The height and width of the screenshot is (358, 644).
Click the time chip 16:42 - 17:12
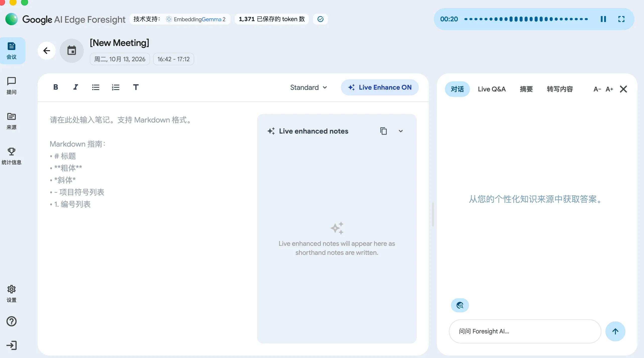tap(174, 59)
